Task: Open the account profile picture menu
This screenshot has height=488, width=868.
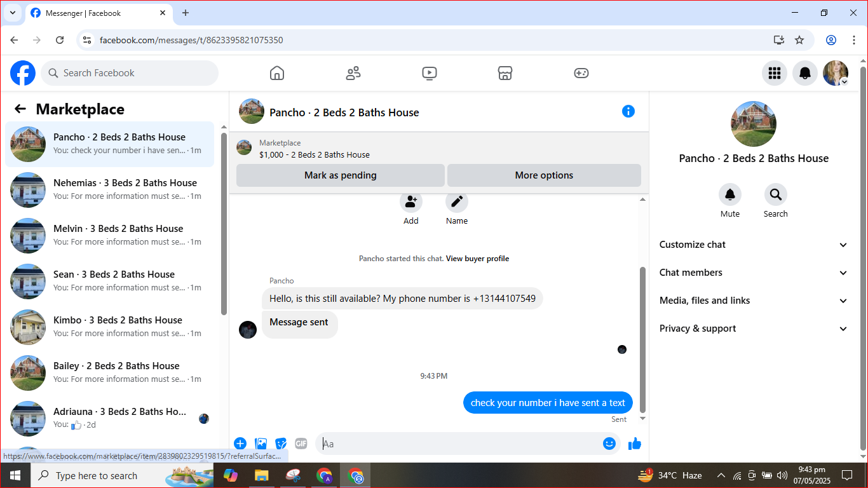Action: point(836,73)
